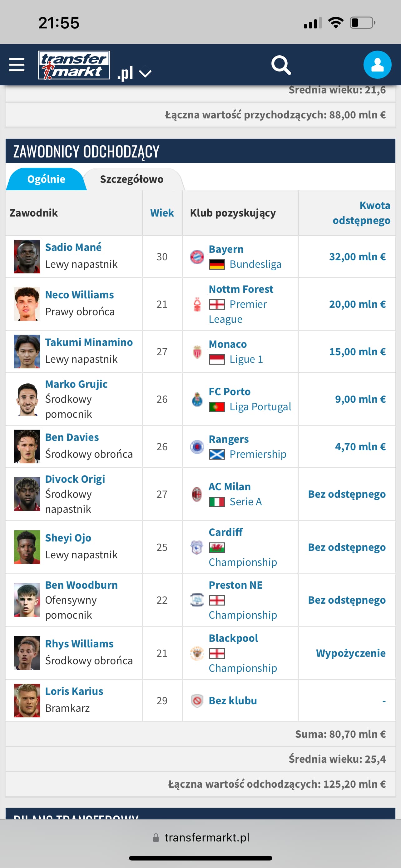Click the Rangers club crest
Screen dimensions: 401x868
point(197,447)
